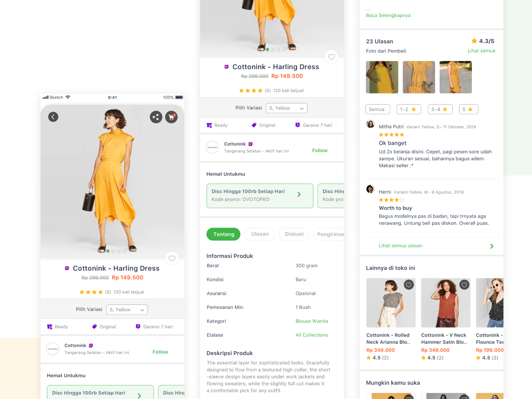Image resolution: width=532 pixels, height=399 pixels.
Task: Open the Baca Selengkapnya link
Action: coord(388,15)
